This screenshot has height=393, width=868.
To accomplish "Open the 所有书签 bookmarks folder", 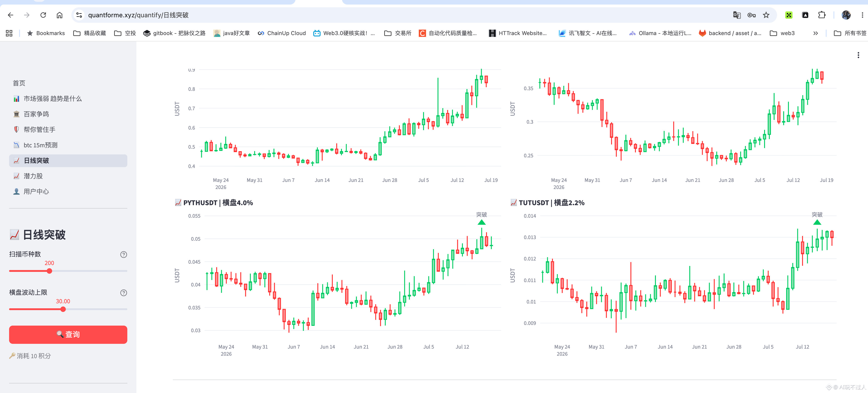I will (x=850, y=33).
